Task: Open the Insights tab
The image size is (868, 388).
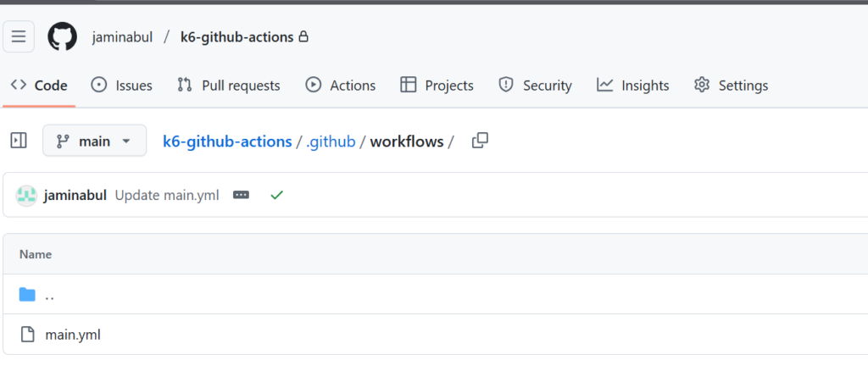Action: 633,86
